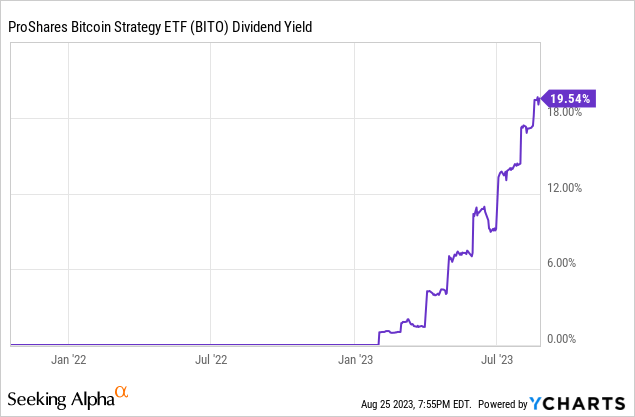Click the flat purple line near Jul '22

coord(210,345)
